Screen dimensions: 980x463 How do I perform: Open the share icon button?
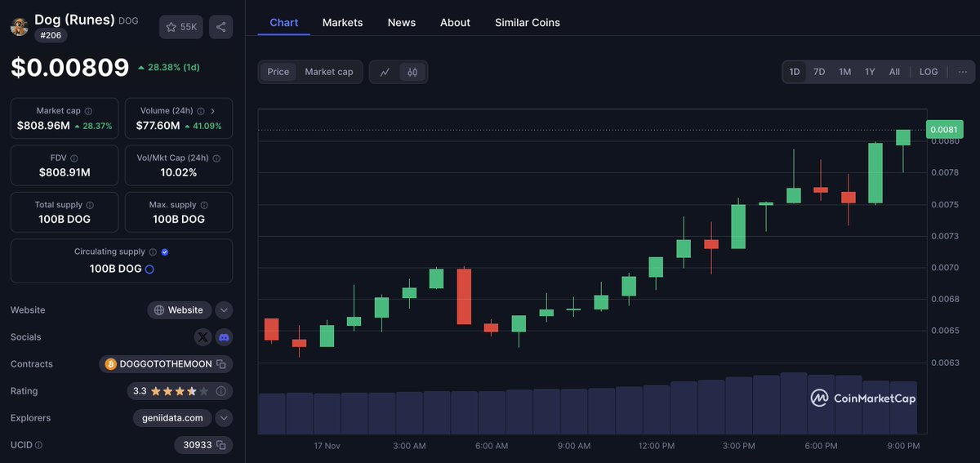coord(221,27)
